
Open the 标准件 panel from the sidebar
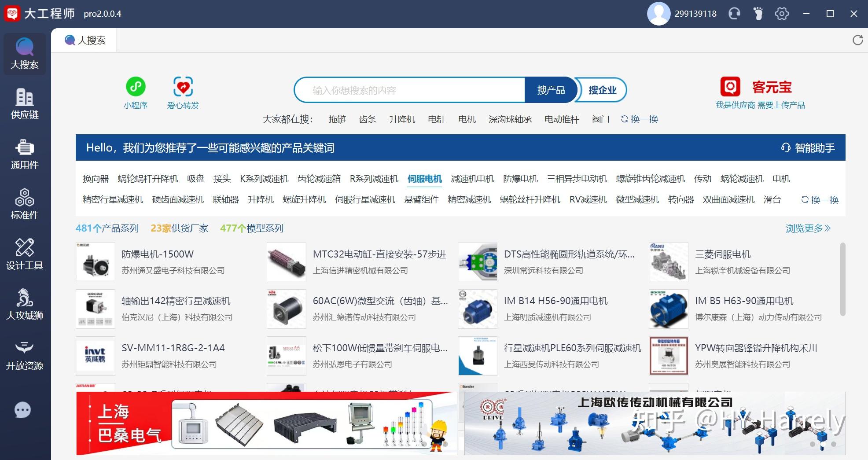25,204
